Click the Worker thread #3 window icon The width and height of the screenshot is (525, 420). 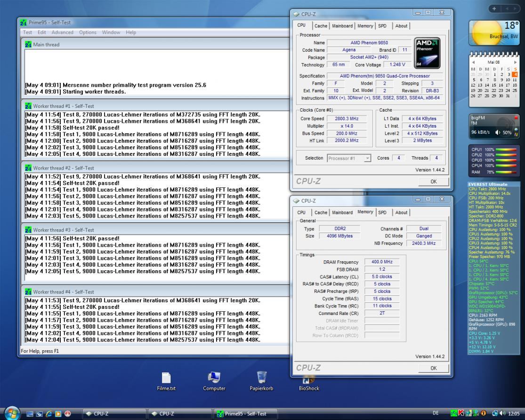[x=28, y=230]
